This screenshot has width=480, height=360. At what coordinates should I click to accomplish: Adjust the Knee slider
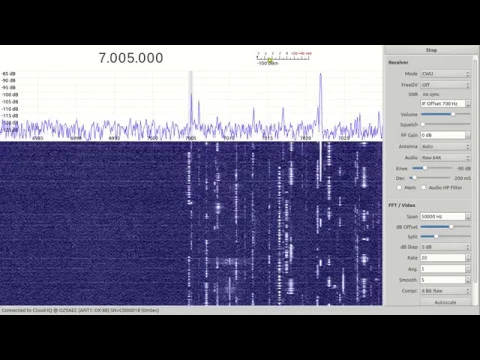[x=432, y=168]
